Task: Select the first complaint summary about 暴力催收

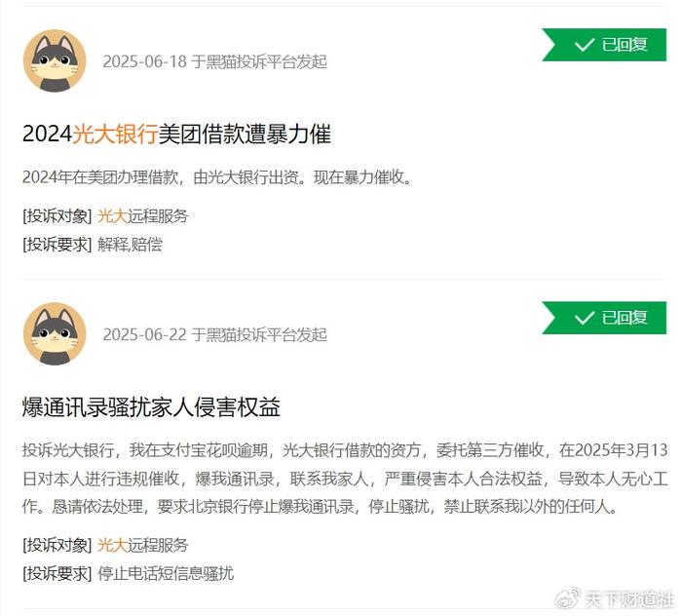Action: click(217, 177)
